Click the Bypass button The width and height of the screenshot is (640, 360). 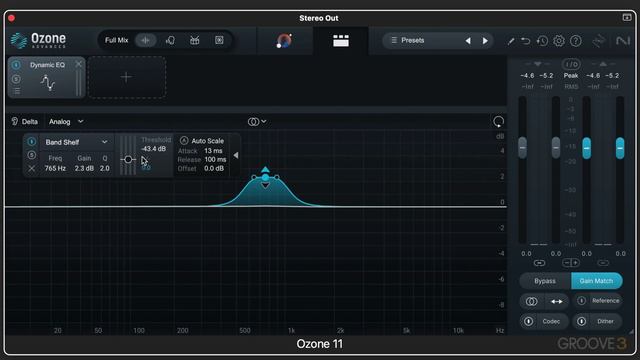click(x=545, y=281)
